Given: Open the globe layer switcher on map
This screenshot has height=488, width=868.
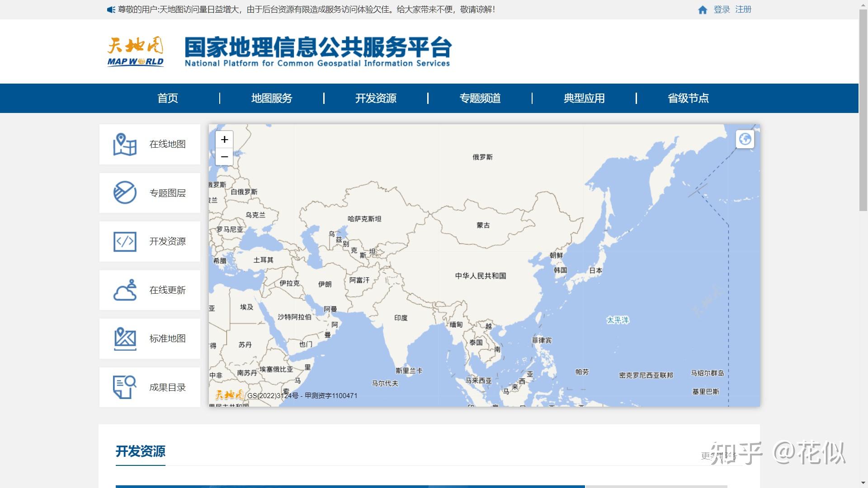Looking at the screenshot, I should click(745, 139).
